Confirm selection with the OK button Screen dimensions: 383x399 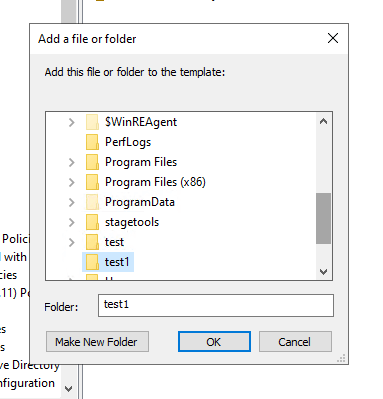tap(214, 342)
